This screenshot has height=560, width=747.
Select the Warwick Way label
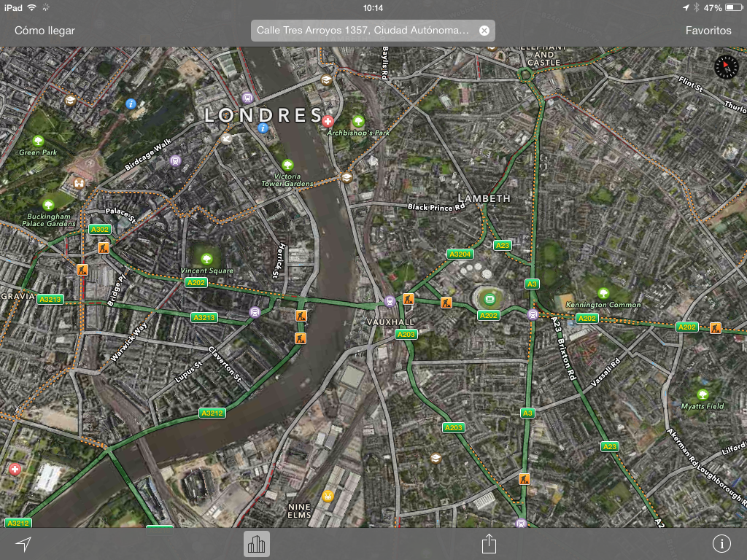point(129,342)
